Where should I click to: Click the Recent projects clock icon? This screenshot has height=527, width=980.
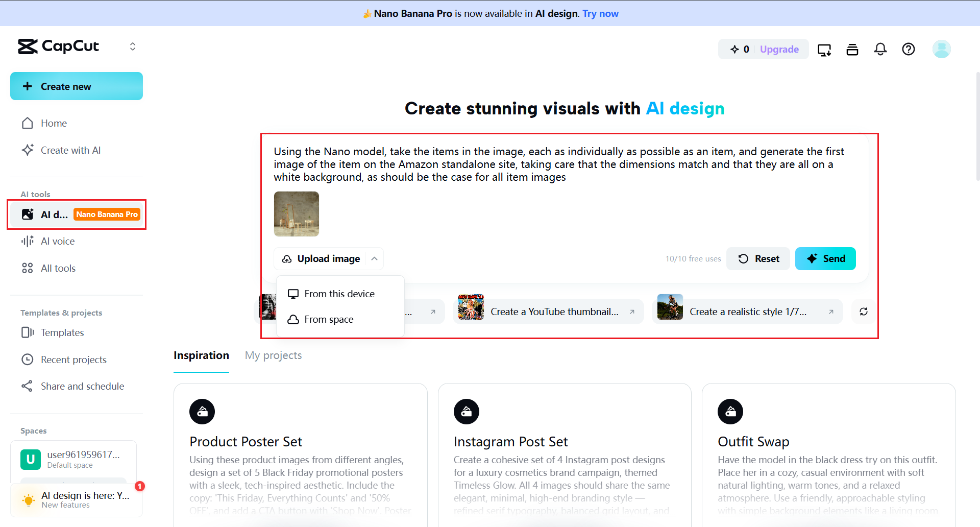[28, 360]
